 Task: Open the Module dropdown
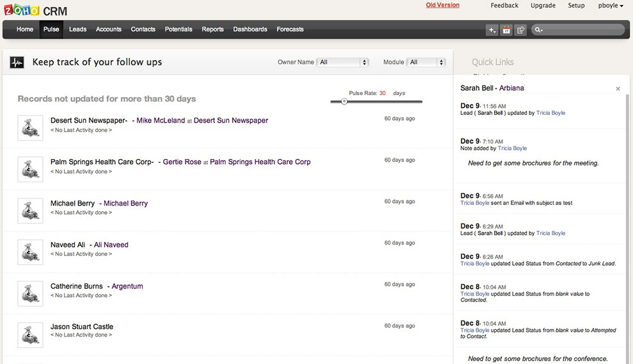tap(426, 62)
